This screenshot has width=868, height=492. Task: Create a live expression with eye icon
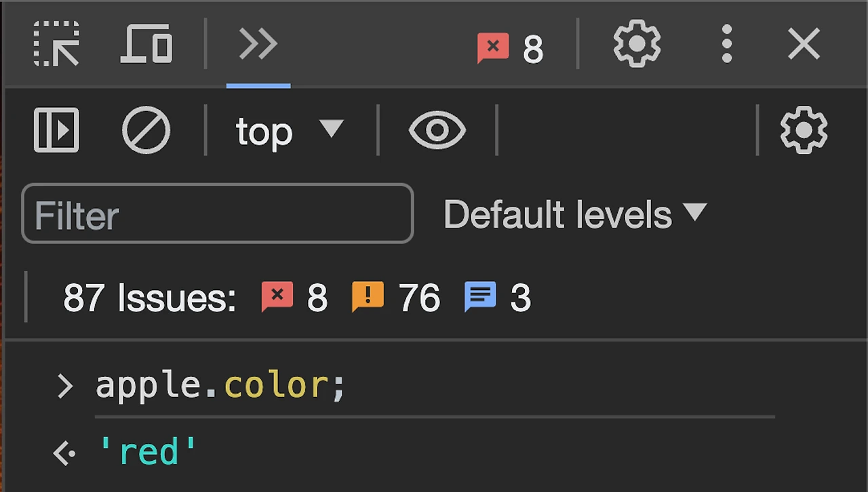click(437, 129)
